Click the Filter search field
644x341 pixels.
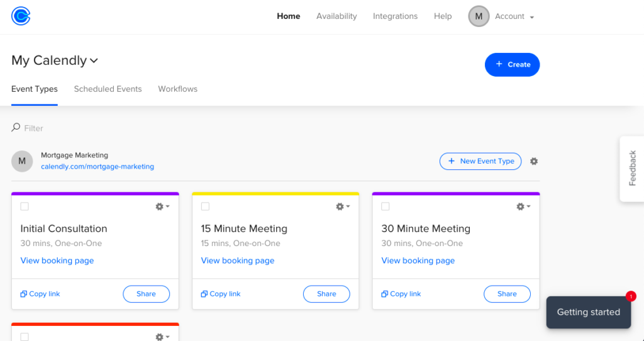click(34, 128)
